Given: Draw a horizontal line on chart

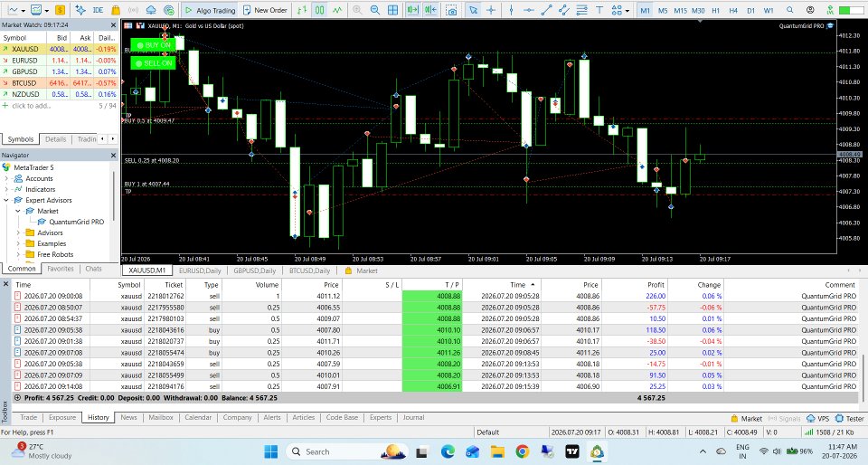Looking at the screenshot, I should (529, 10).
